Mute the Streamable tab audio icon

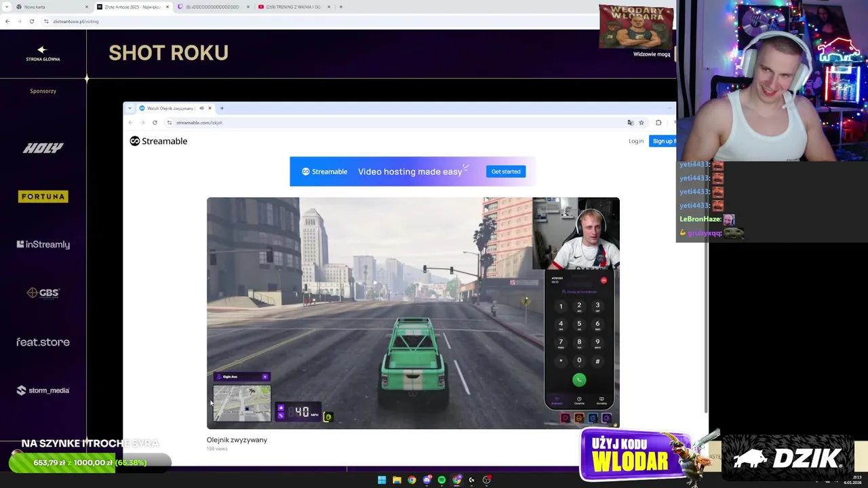(201, 108)
